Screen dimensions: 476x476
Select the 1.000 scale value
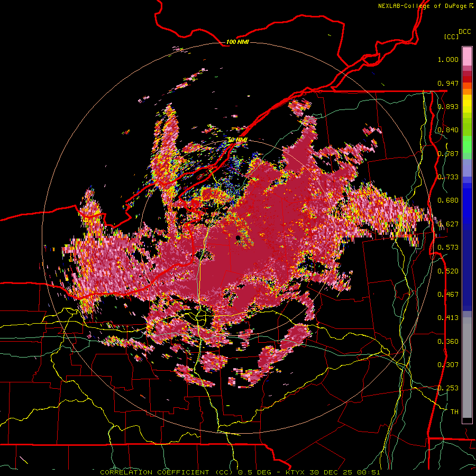click(448, 59)
